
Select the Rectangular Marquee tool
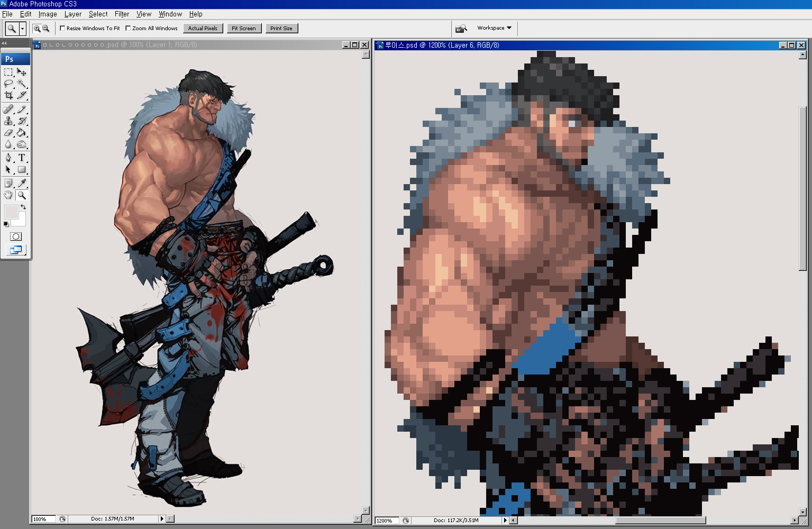click(x=8, y=72)
